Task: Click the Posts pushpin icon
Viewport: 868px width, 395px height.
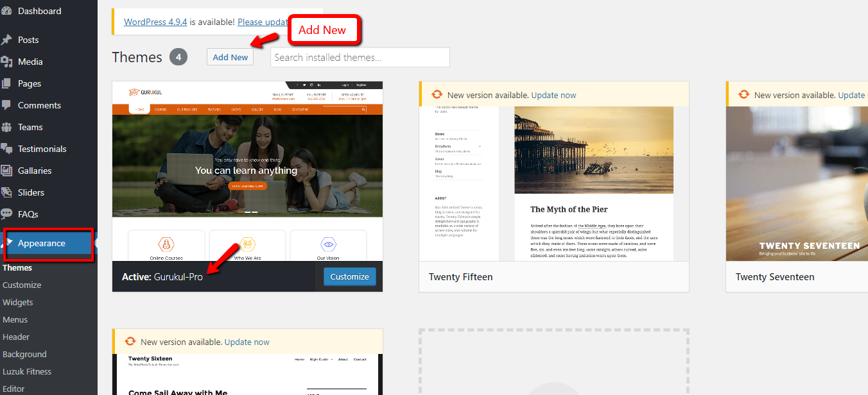Action: [x=6, y=40]
